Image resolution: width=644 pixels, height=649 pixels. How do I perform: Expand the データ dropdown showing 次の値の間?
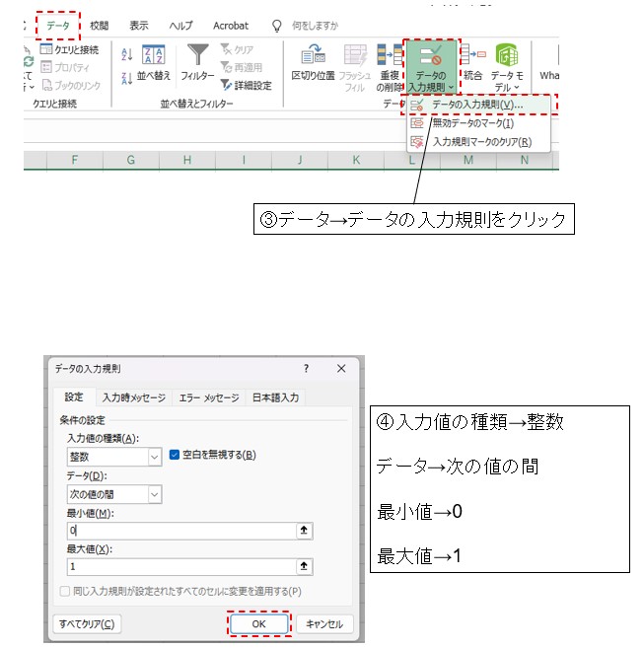[154, 494]
